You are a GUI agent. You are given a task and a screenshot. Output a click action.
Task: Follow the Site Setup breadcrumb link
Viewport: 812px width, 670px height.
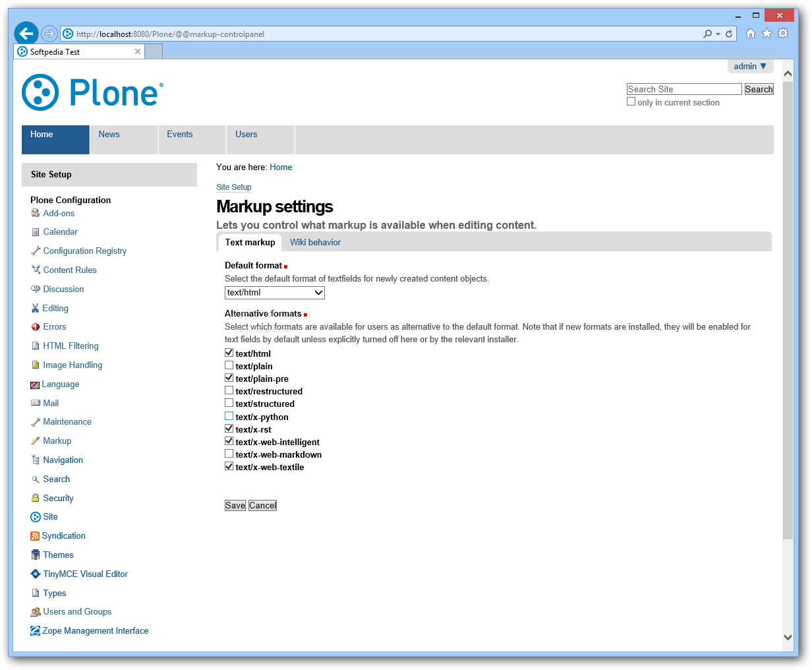pyautogui.click(x=233, y=187)
